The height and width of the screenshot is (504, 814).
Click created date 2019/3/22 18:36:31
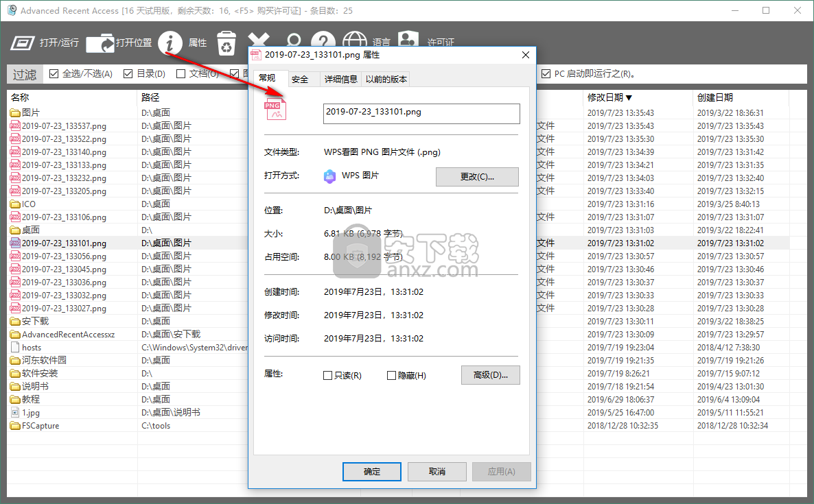tap(730, 112)
